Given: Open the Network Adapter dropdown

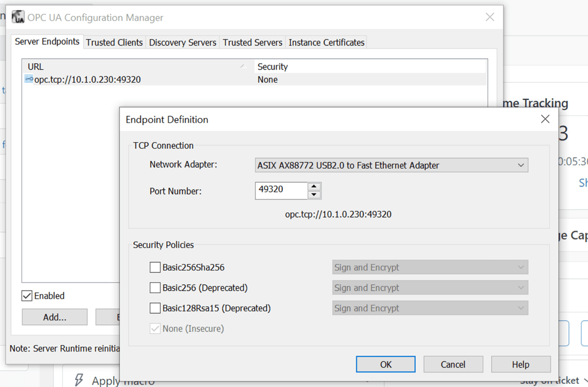Looking at the screenshot, I should [392, 165].
